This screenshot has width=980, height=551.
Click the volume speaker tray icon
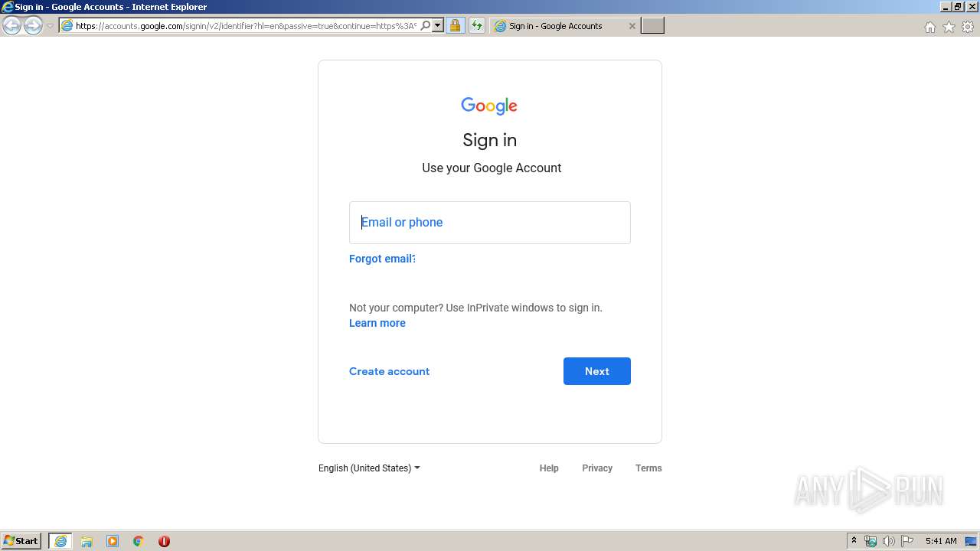[889, 541]
